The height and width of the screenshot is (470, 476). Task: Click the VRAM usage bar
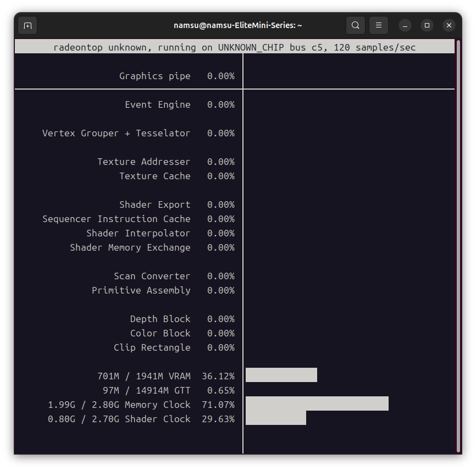(281, 375)
